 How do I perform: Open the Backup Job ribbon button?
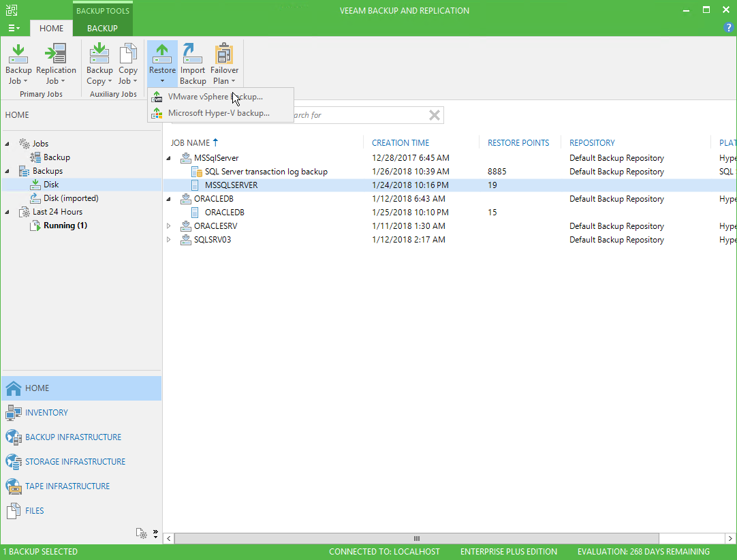[x=18, y=64]
